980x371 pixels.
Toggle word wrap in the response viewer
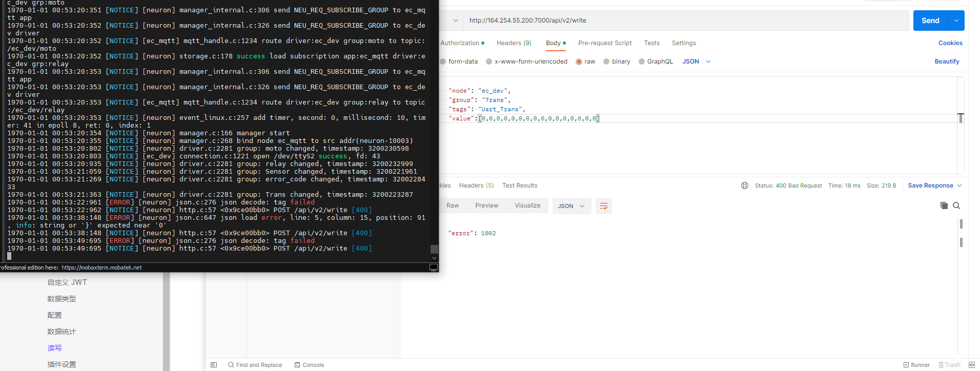pyautogui.click(x=603, y=206)
